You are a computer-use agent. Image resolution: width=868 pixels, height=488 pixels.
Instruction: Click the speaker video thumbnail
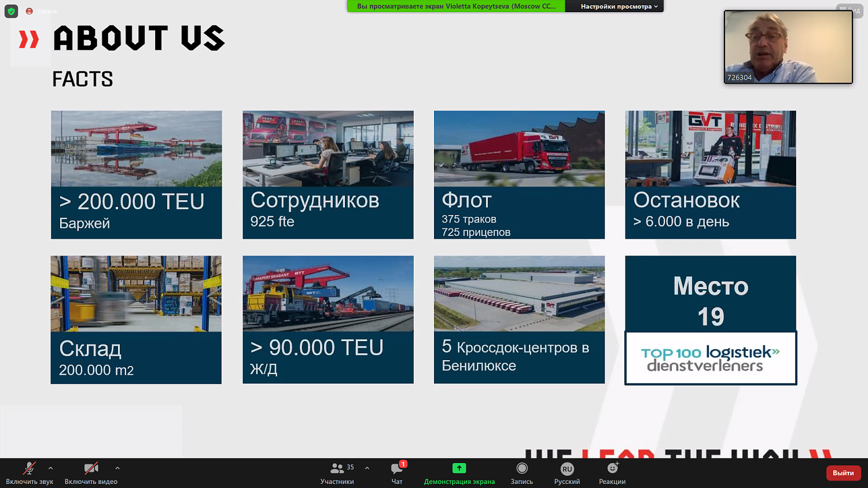click(x=788, y=47)
